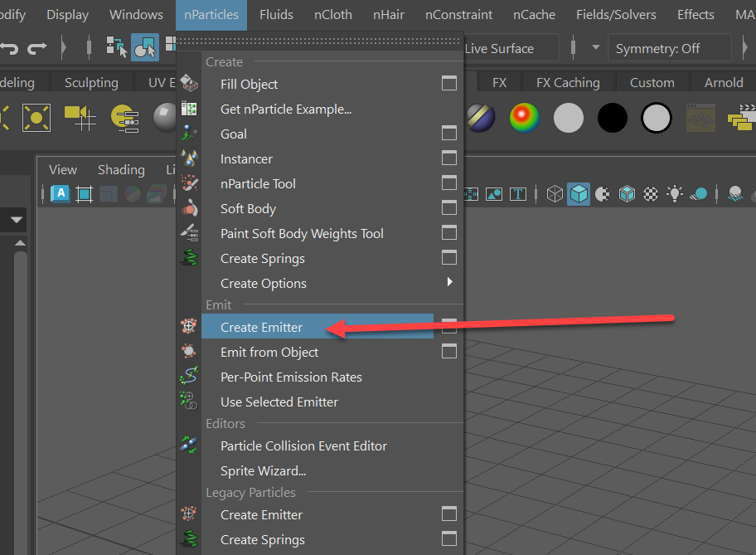The width and height of the screenshot is (756, 555).
Task: Open Soft Body options box
Action: coord(449,208)
